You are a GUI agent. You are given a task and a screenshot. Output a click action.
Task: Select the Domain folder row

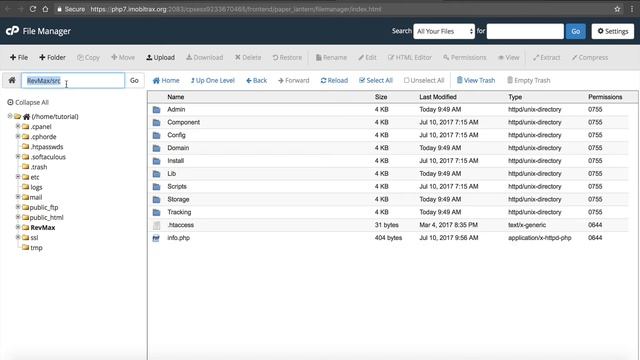388,148
